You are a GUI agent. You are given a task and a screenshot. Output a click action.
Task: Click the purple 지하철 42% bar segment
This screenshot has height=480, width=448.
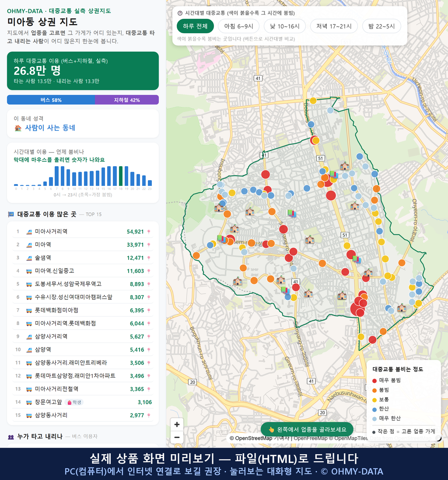[x=127, y=100]
